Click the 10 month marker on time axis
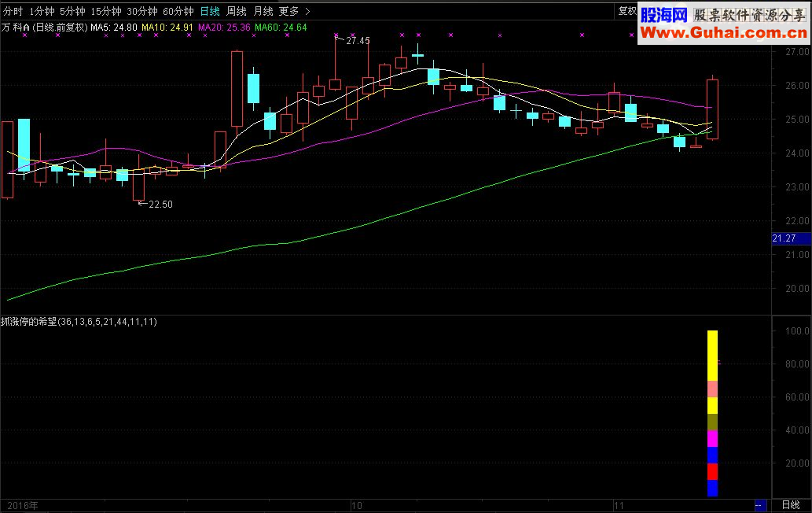The image size is (812, 513). tap(356, 505)
